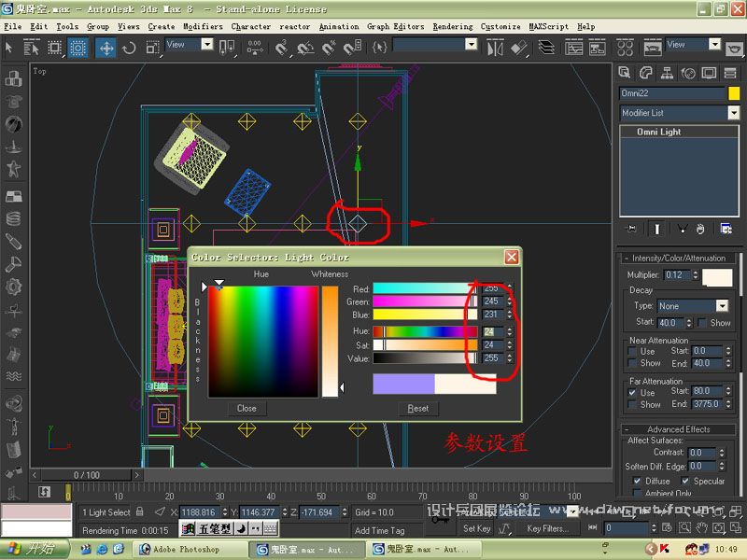
Task: Click the Mirror tool icon
Action: point(495,48)
